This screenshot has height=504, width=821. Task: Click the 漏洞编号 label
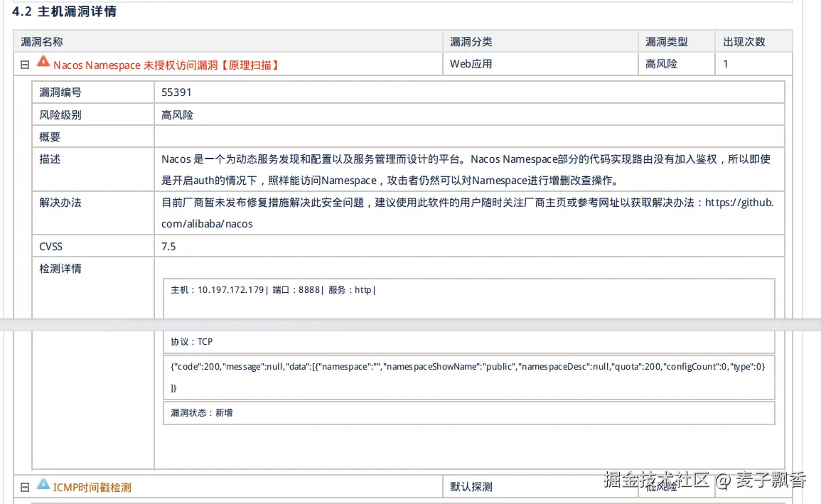click(x=60, y=92)
